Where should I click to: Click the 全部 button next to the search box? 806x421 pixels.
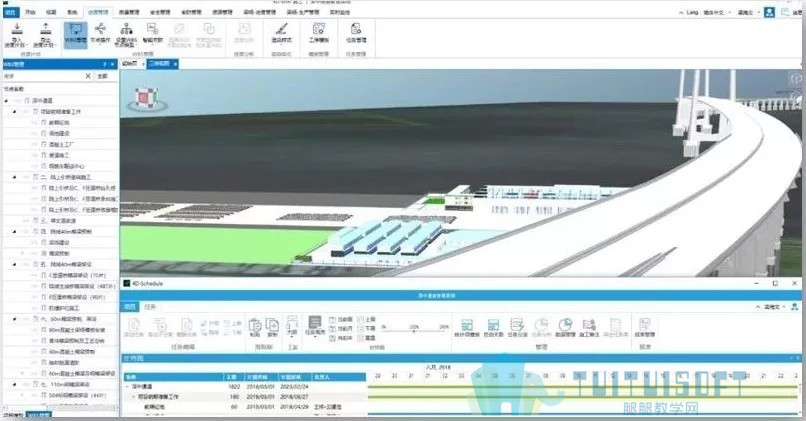[x=103, y=76]
